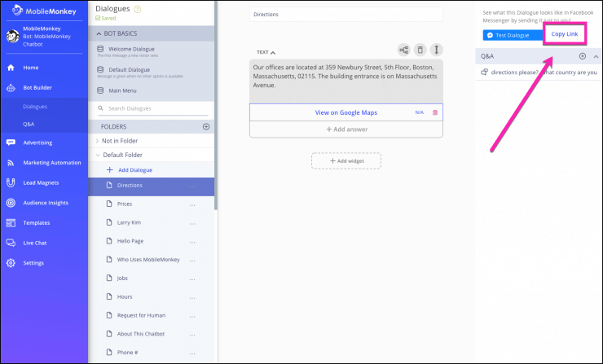Click the Copy Link button
Viewport: 603px width, 364px height.
coord(565,34)
